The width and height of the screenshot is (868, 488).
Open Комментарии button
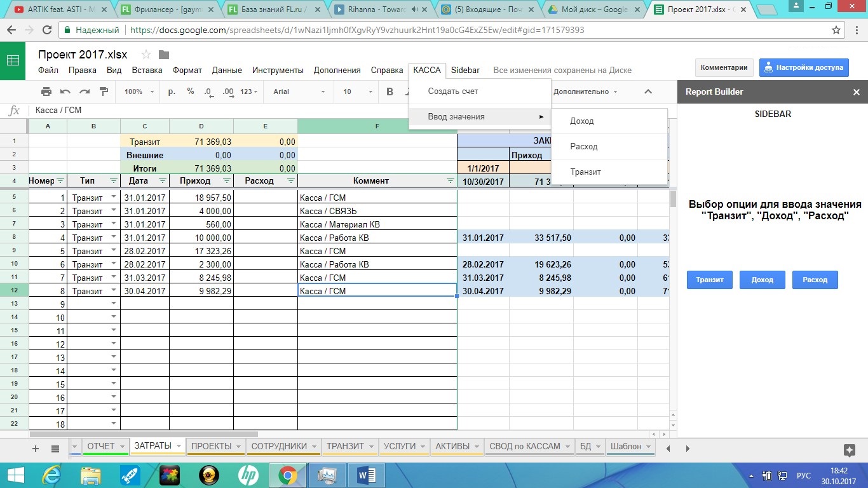coord(724,67)
